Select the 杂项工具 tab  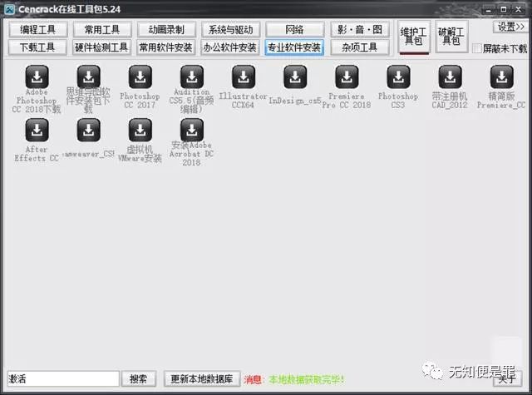pos(359,47)
